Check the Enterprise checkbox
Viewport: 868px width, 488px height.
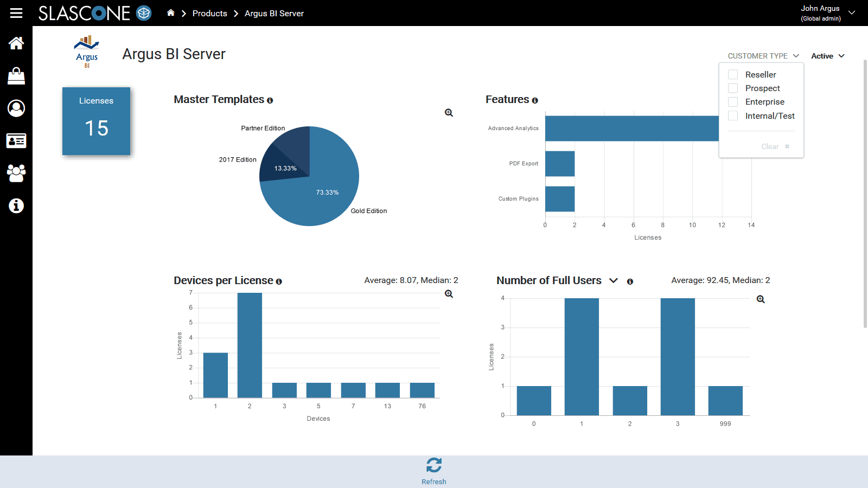pos(733,101)
